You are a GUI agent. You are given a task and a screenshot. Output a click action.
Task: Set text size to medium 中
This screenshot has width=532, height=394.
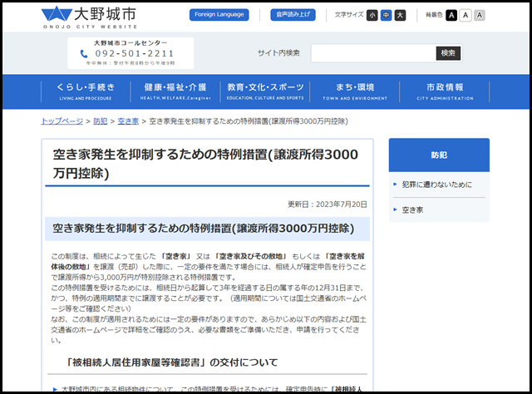point(386,15)
